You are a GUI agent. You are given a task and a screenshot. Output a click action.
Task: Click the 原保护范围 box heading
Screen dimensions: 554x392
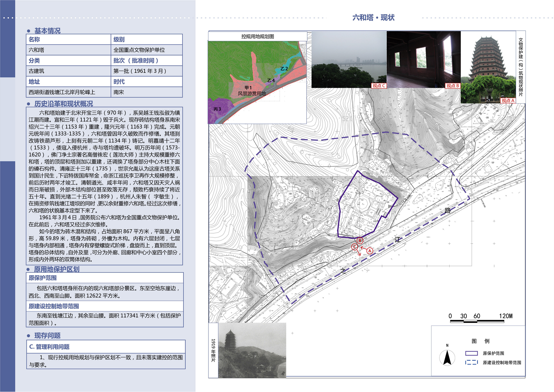click(43, 278)
